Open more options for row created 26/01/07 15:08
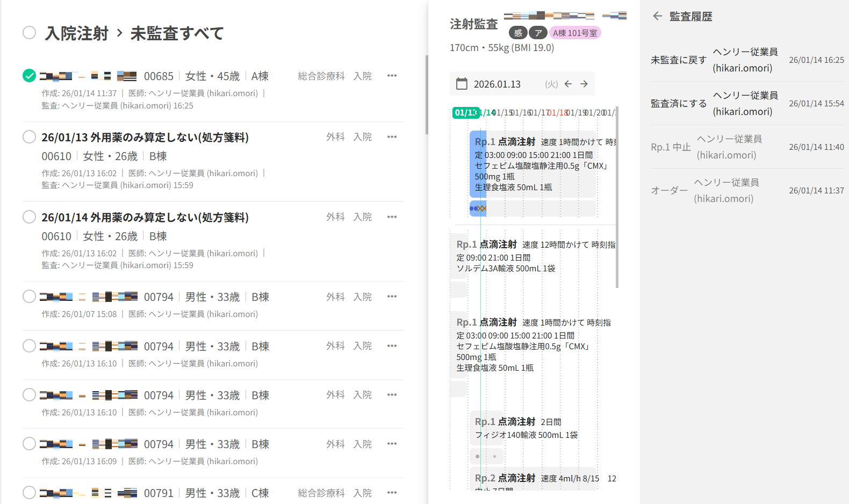849x504 pixels. pos(392,297)
